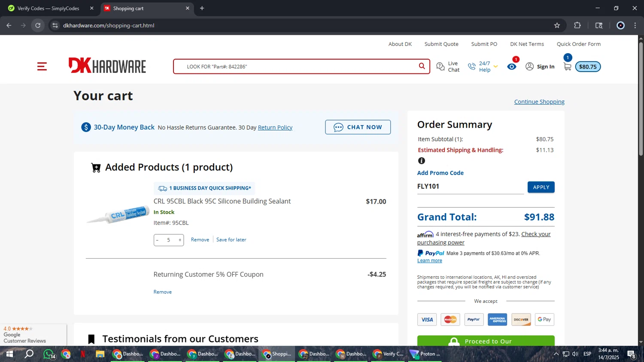Screen dimensions: 644x362
Task: Remove the 5% OFF coupon
Action: pos(163,292)
